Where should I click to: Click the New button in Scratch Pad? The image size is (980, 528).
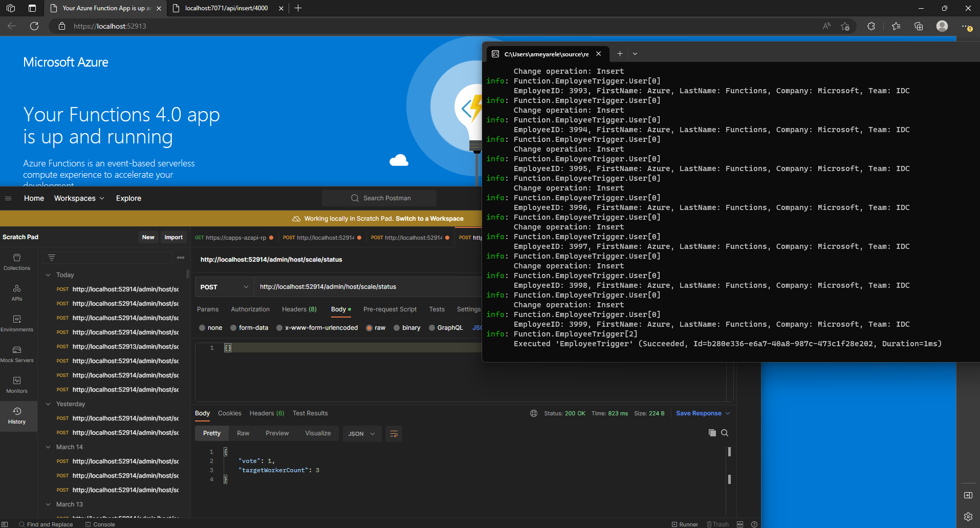point(148,237)
